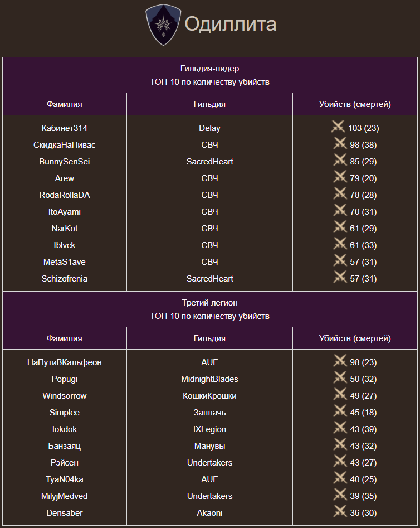
Task: Open guild name MidnightBlades
Action: 209,379
